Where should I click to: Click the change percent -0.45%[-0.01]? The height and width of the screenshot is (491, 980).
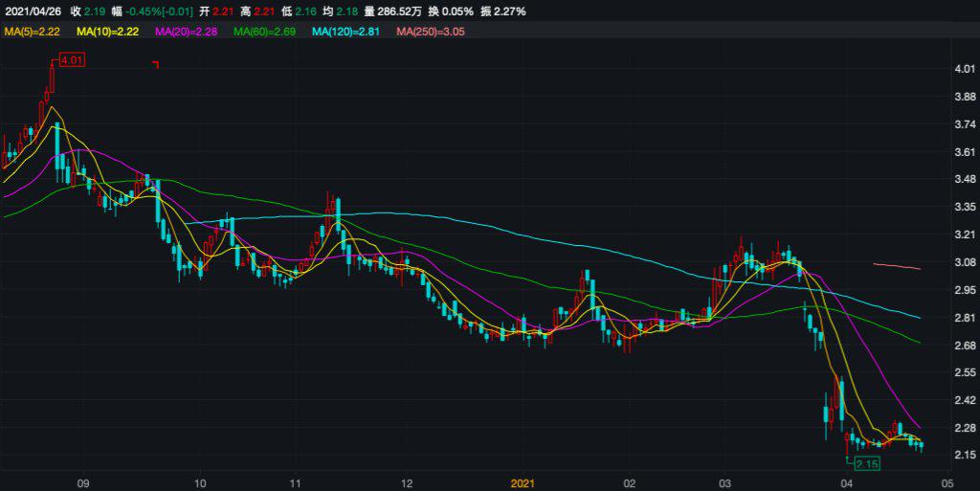(160, 11)
